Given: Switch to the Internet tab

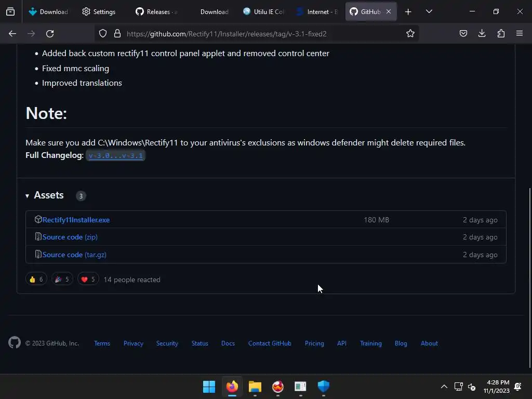Looking at the screenshot, I should [317, 11].
